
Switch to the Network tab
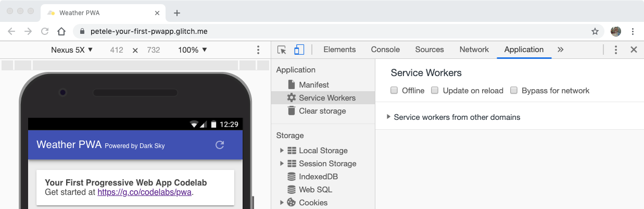(474, 50)
